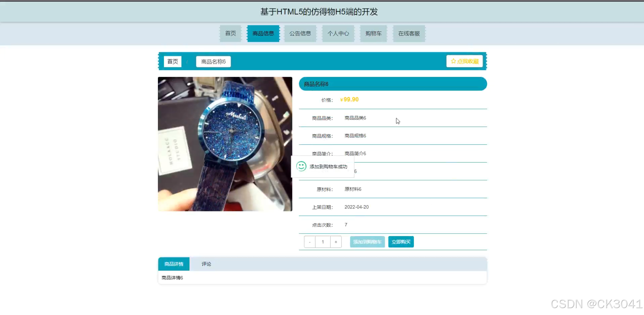Select 个人中心 from the navigation

click(x=338, y=33)
